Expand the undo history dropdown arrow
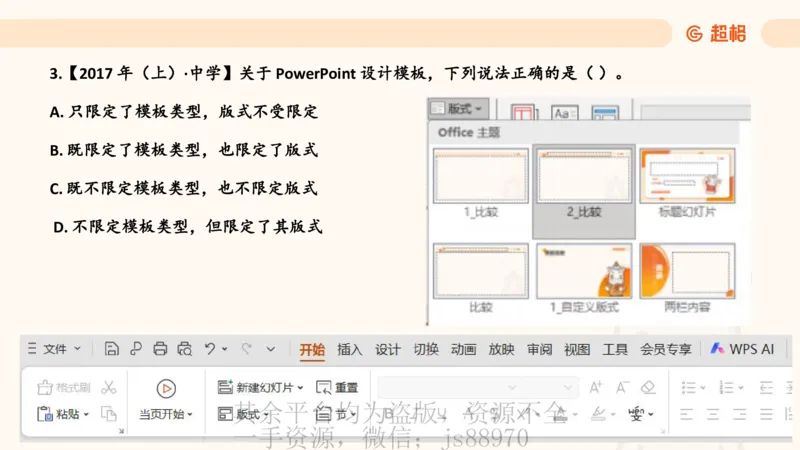Screen dimensions: 800x450 coord(224,349)
